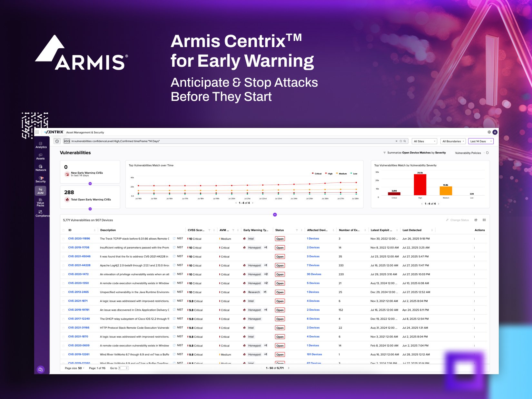The width and height of the screenshot is (532, 399).
Task: Expand the New Early Warning CVEs card chevron
Action: 90,184
